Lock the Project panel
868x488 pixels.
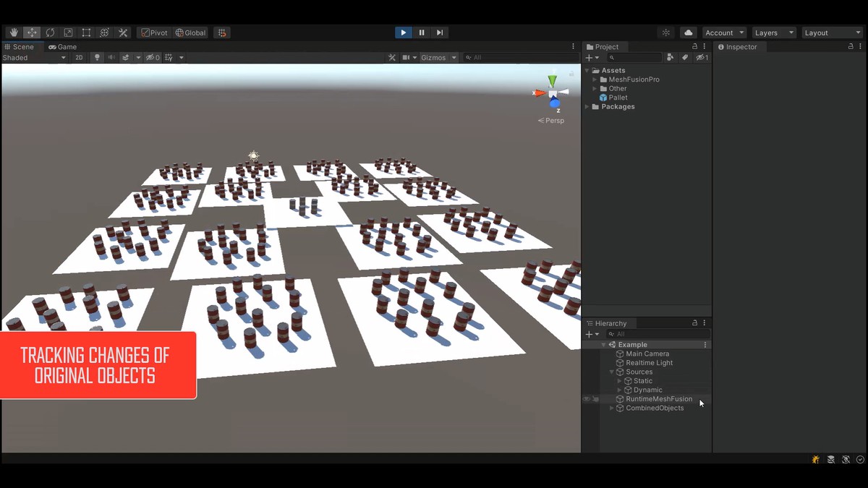[x=695, y=46]
